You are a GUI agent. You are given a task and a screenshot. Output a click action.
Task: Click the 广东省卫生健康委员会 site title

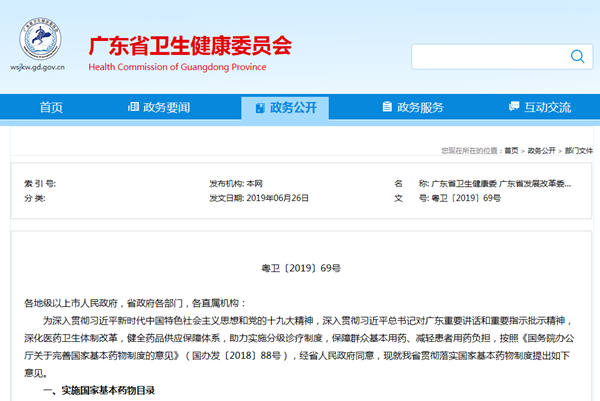point(190,46)
